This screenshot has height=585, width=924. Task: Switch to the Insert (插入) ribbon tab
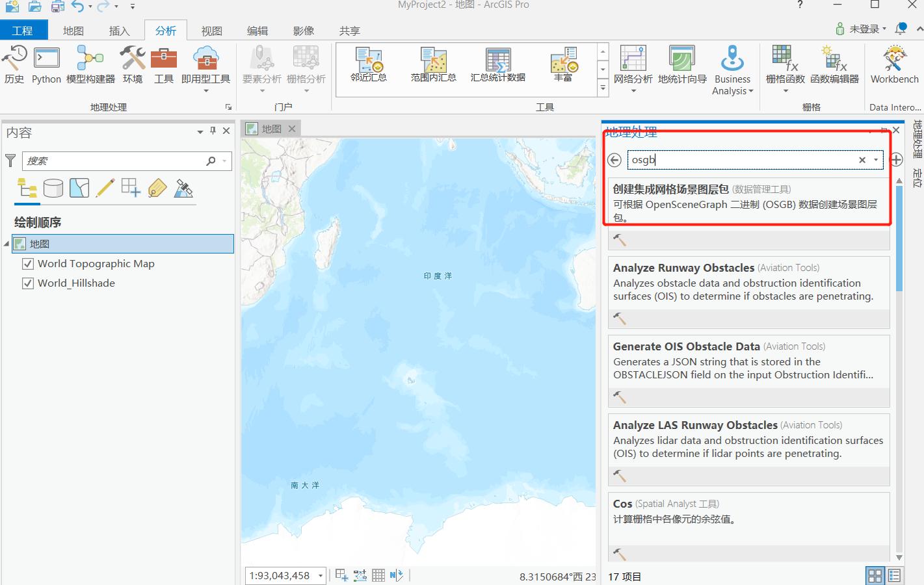click(120, 31)
